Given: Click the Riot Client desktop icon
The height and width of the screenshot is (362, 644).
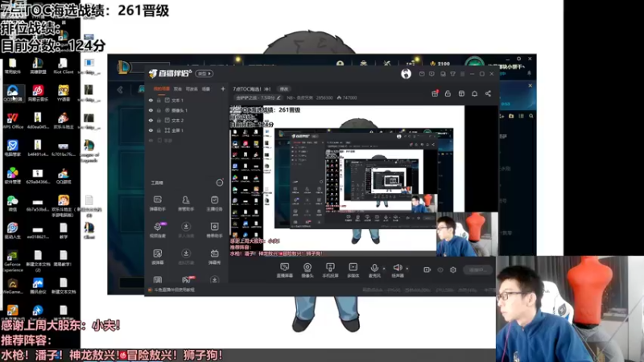Looking at the screenshot, I should tap(63, 66).
